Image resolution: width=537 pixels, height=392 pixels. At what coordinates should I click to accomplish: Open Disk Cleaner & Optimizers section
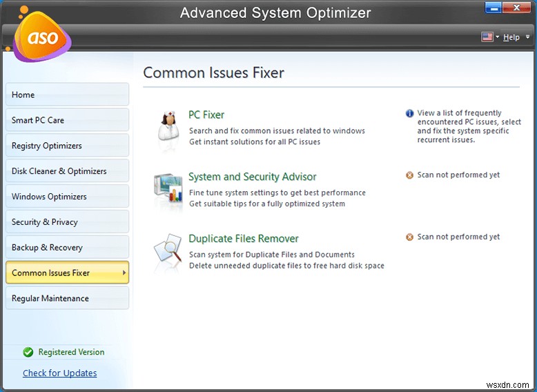(x=67, y=171)
